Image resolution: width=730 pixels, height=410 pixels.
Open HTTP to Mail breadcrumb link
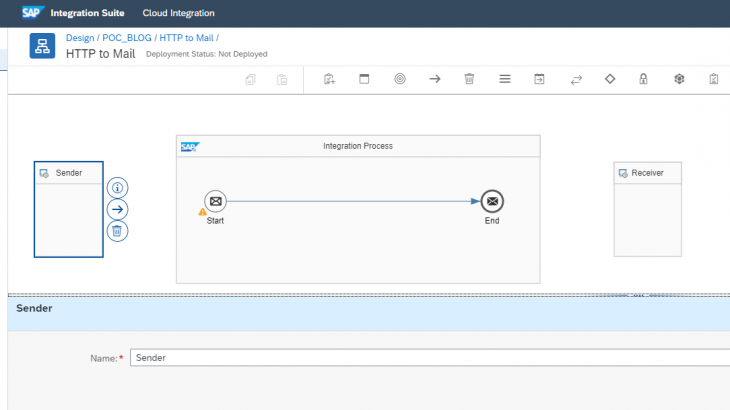pyautogui.click(x=186, y=38)
